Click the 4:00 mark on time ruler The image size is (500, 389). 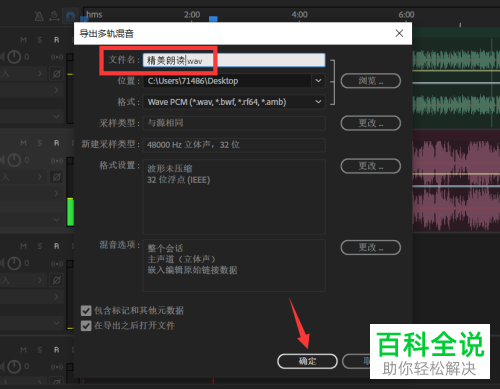(299, 15)
